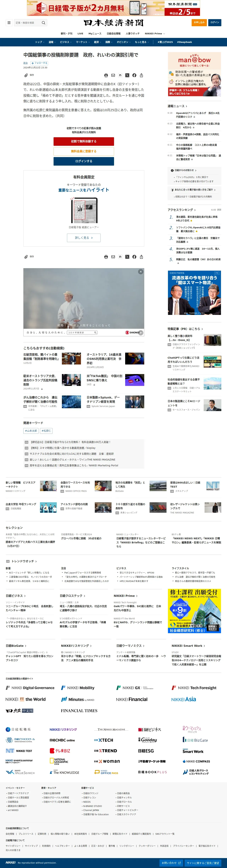Share on Facebook using the top icon

coord(134,75)
